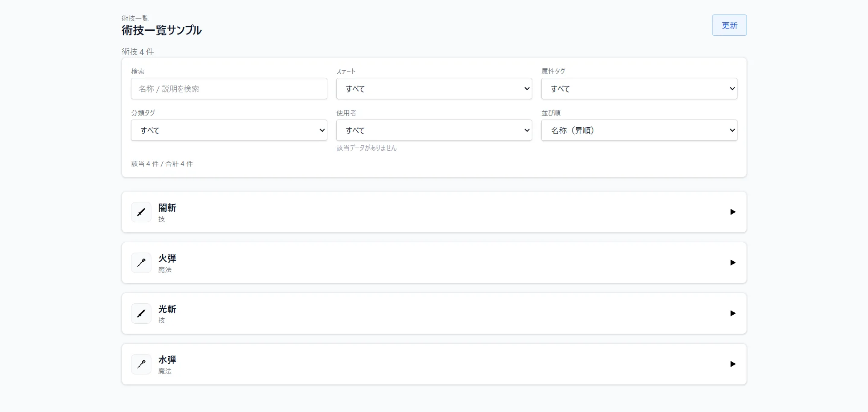Image resolution: width=868 pixels, height=412 pixels.
Task: Expand the 闇斬 card arrow
Action: coord(732,212)
